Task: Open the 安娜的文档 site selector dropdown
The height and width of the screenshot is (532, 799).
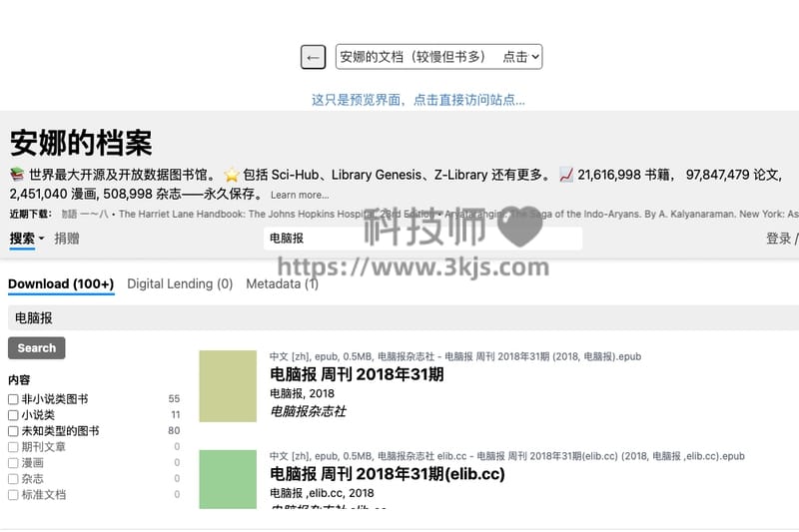Action: (438, 57)
